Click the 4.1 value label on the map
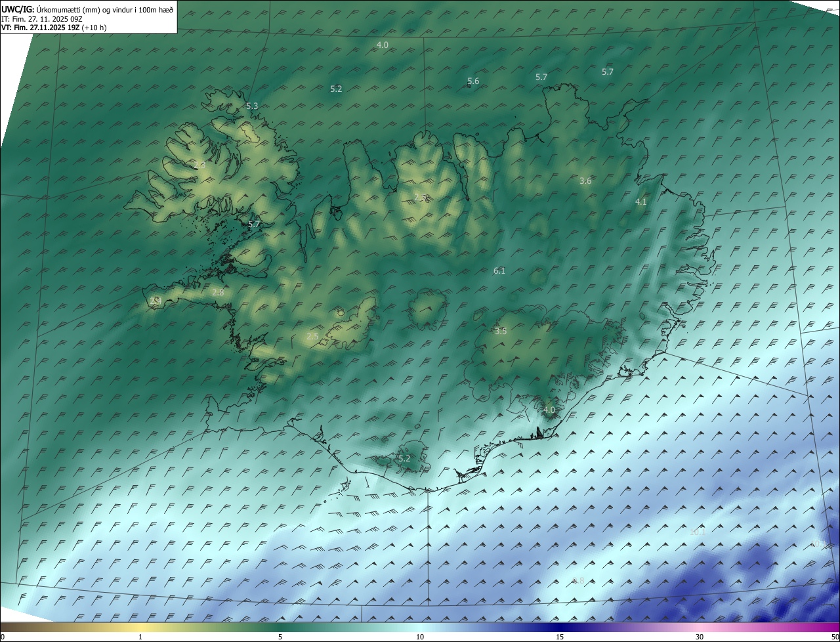This screenshot has height=642, width=840. point(641,202)
